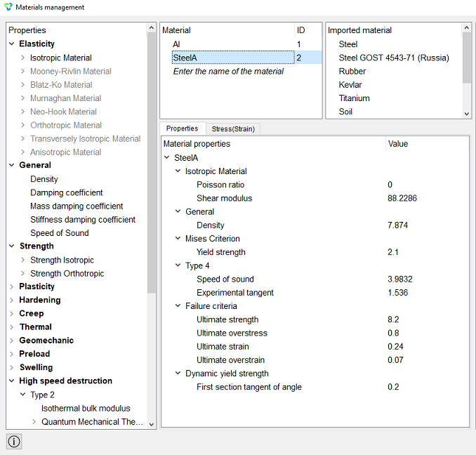
Task: Expand the Isotropic Material node in Properties
Action: point(22,58)
